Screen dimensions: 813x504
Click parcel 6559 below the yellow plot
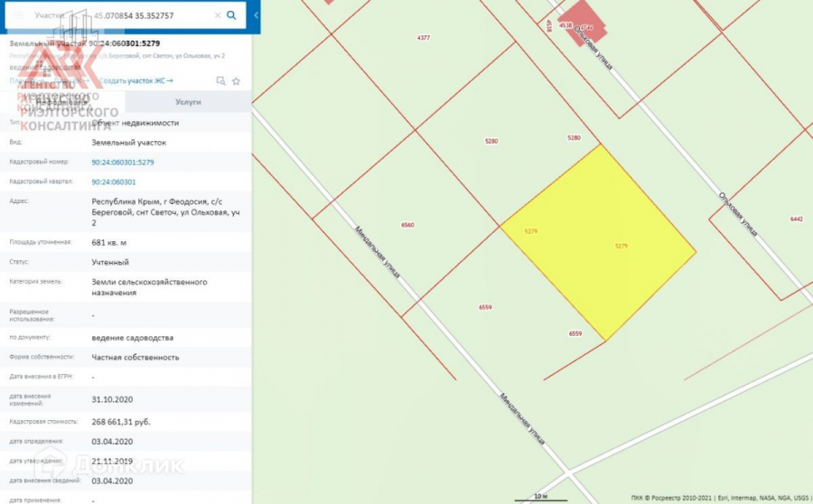coord(485,308)
